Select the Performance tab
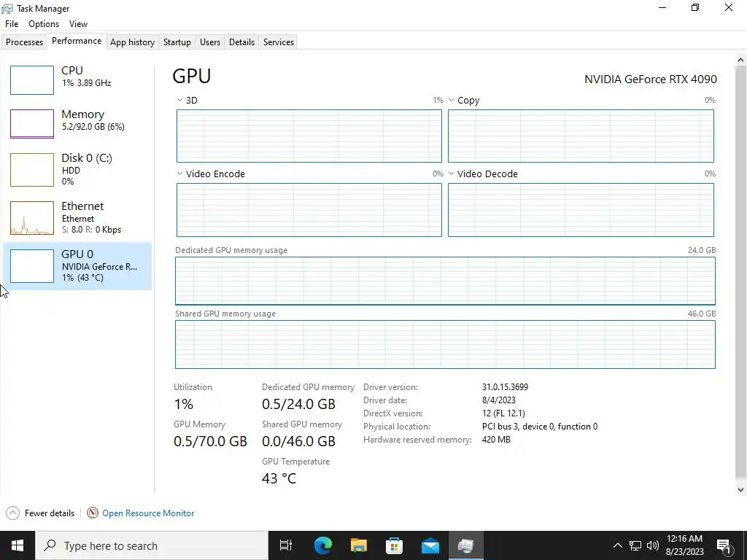 (x=77, y=41)
